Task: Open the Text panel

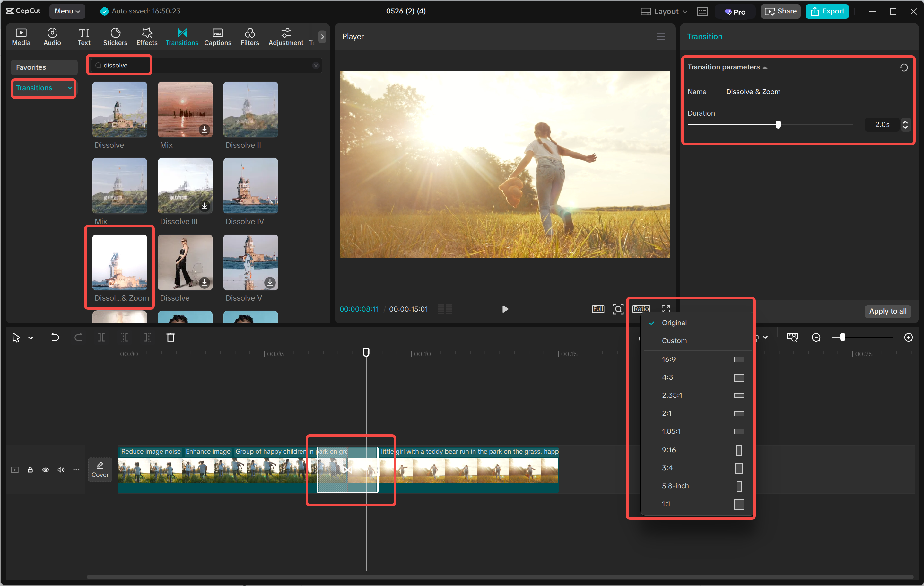Action: coord(84,36)
